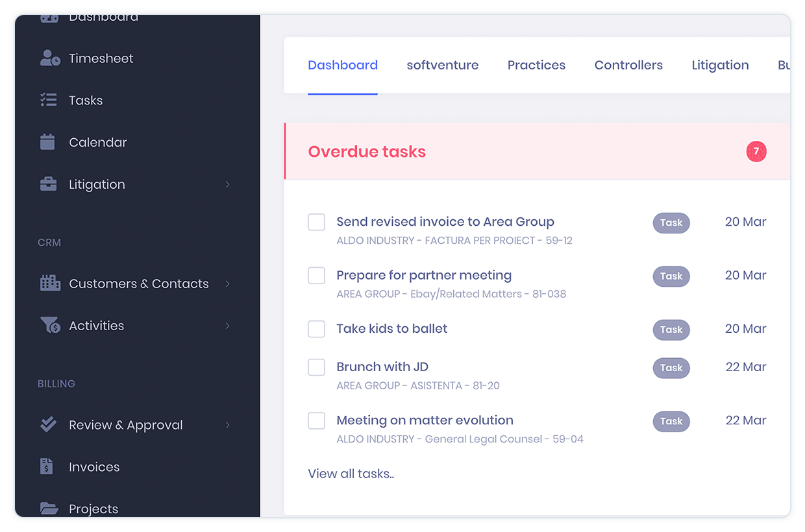Open Timesheet from the sidebar menu
Screen dimensions: 805x532
101,58
